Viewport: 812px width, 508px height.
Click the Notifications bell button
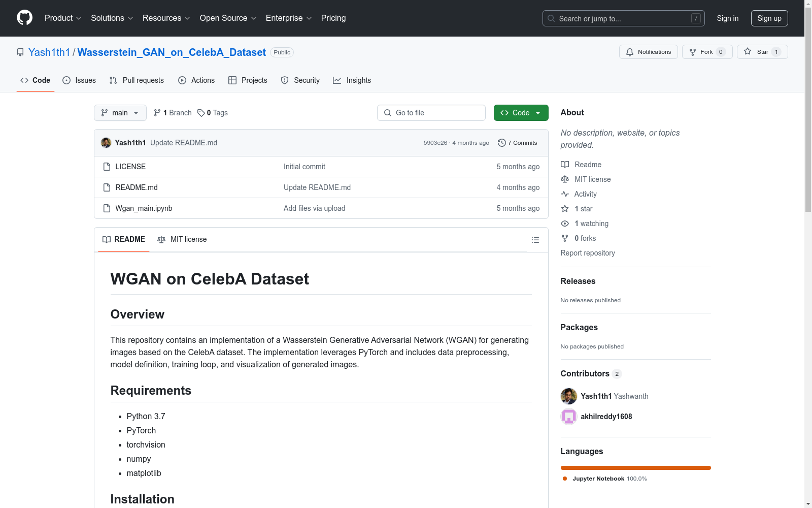pos(648,52)
